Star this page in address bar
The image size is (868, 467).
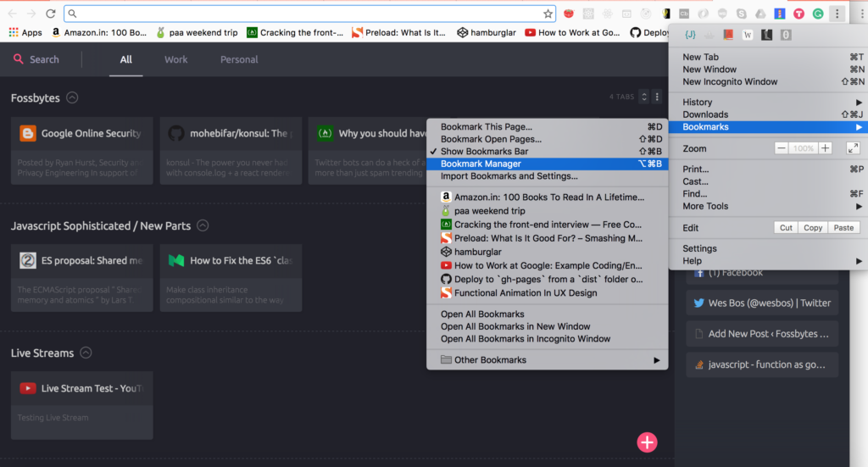point(548,14)
